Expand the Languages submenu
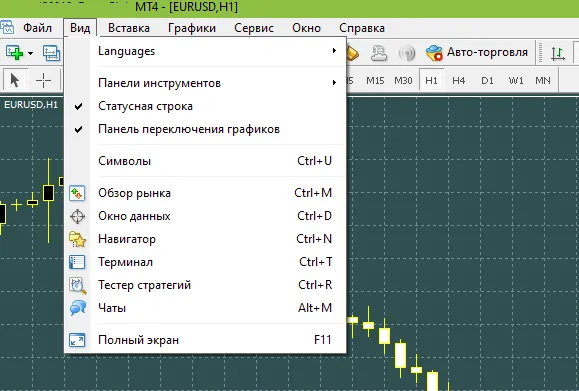579x391 pixels. pyautogui.click(x=205, y=51)
